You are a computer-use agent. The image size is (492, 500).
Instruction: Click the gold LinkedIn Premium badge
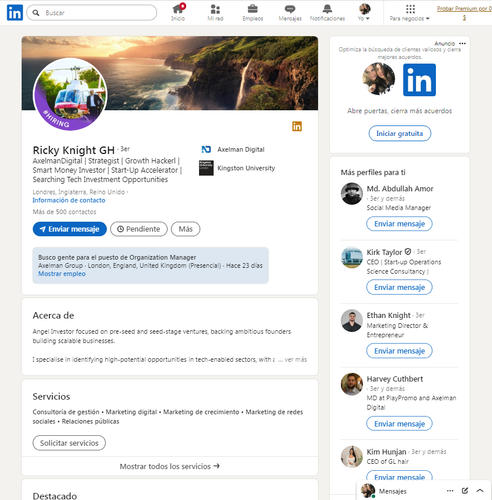coord(297,126)
